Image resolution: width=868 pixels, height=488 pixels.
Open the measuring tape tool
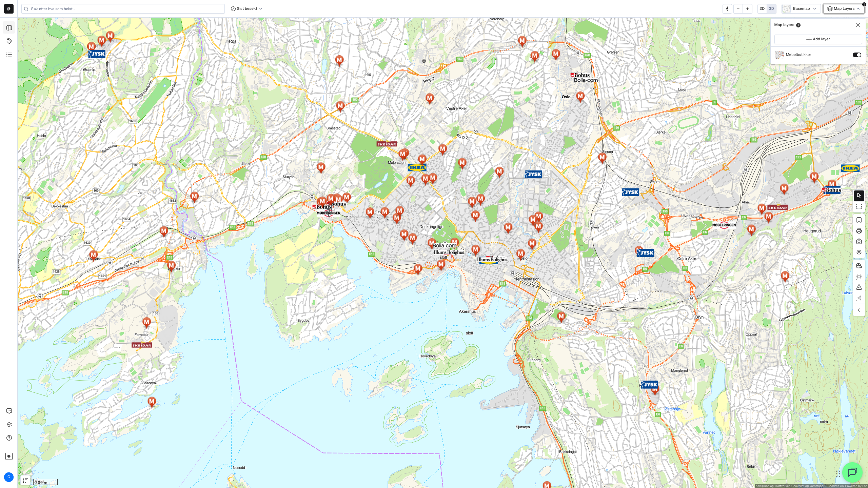point(859,266)
